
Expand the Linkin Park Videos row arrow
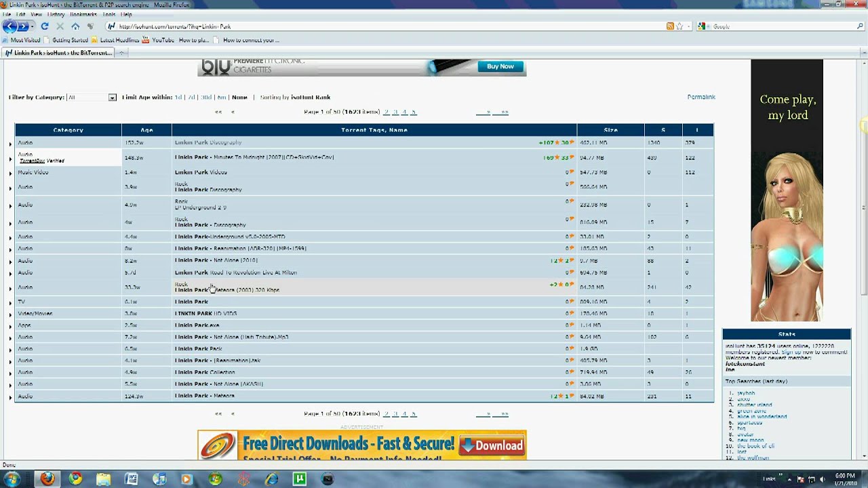click(10, 173)
